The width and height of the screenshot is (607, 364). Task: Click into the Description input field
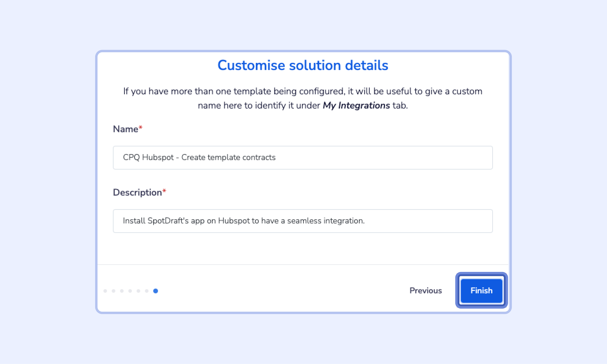tap(303, 221)
